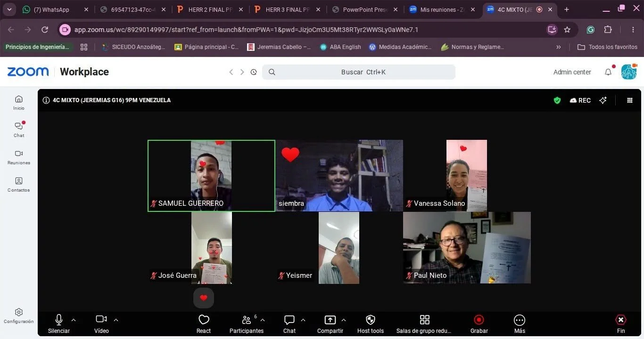This screenshot has width=644, height=339.
Task: Open Compartir screen share
Action: pos(330,324)
